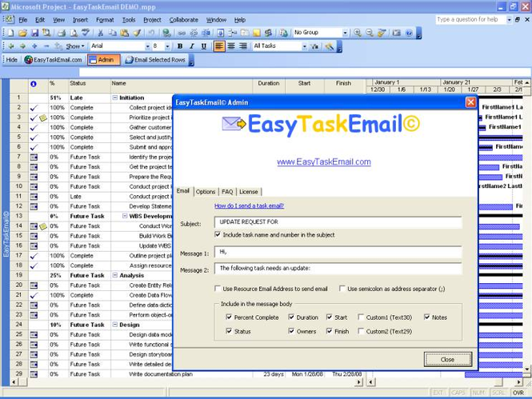The width and height of the screenshot is (532, 399).
Task: Enable Use Resource Email Address to send email
Action: pyautogui.click(x=218, y=289)
